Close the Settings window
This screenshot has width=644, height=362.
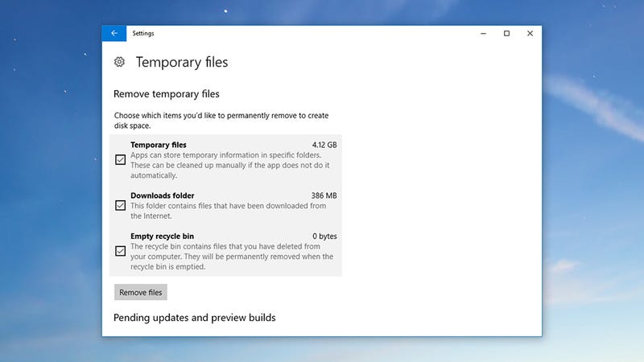(x=530, y=33)
